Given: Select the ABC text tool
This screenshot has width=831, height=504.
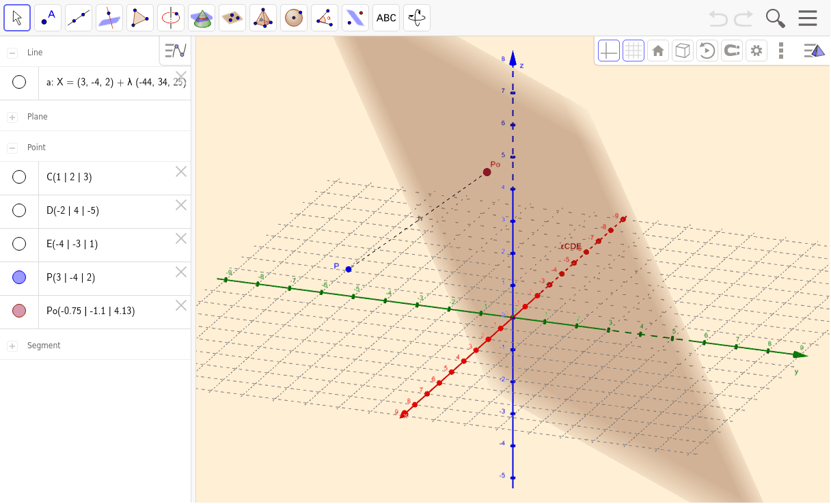Looking at the screenshot, I should 386,18.
